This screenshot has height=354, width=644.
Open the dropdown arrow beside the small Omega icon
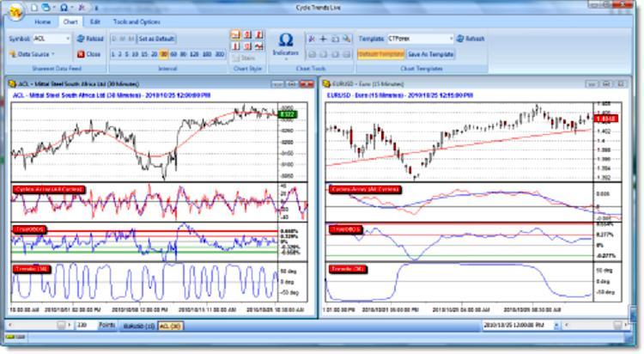pyautogui.click(x=71, y=8)
